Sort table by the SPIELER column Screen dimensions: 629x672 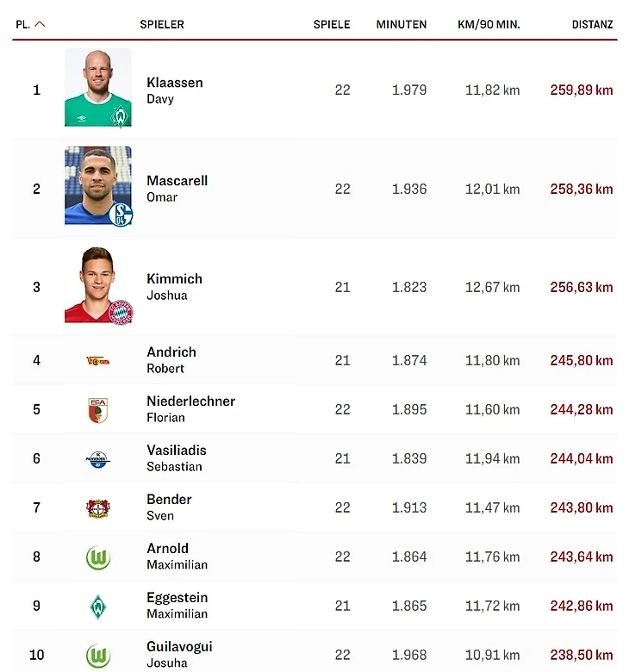(x=162, y=24)
